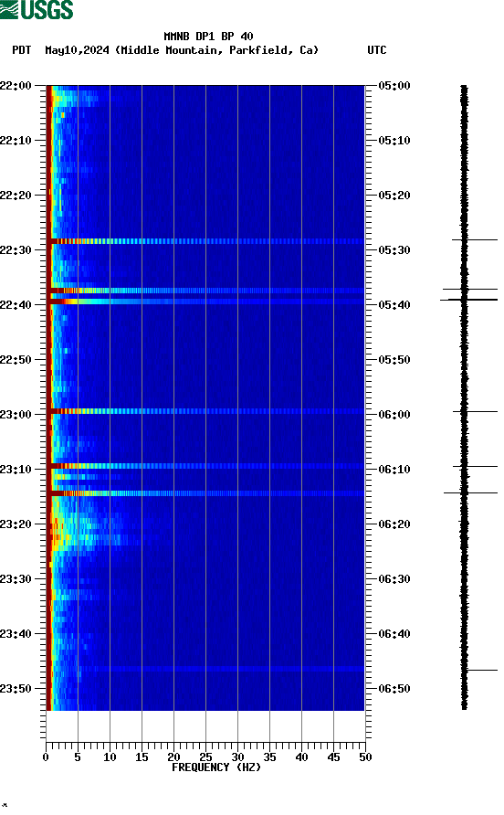Click the '22:10' PDT time label
Image resolution: width=504 pixels, height=815 pixels.
(16, 141)
